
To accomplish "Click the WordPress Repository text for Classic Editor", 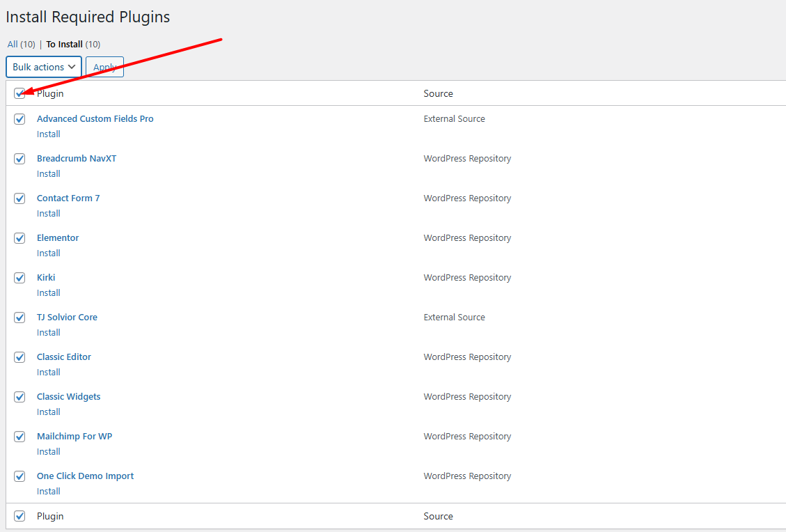I will [x=467, y=357].
